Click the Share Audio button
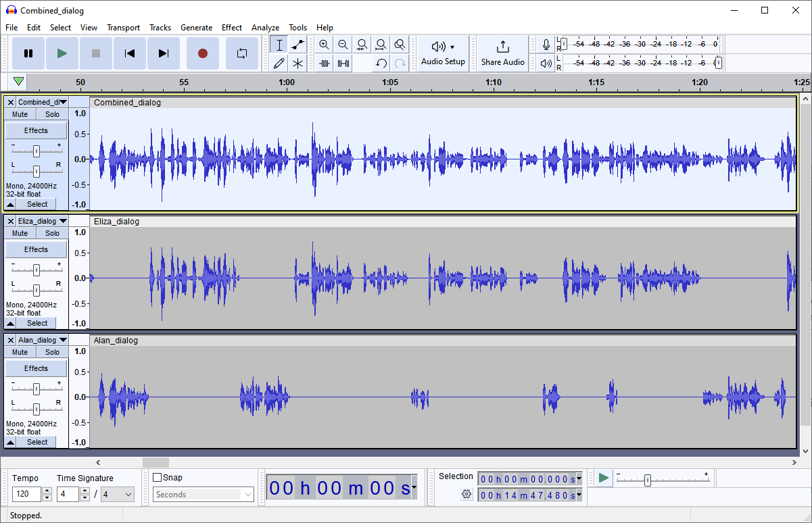Viewport: 812px width, 523px height. (x=502, y=53)
